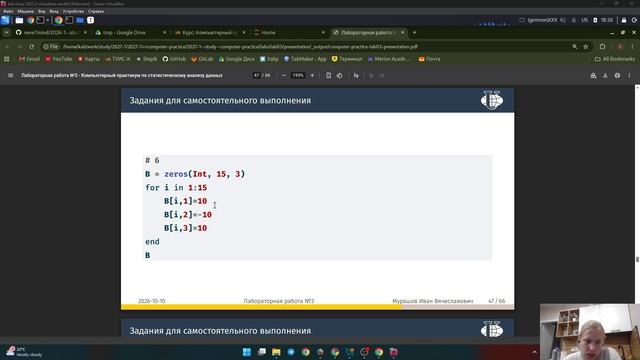Save PDF to Google Drive icon
The width and height of the screenshot is (640, 360).
coord(593,76)
